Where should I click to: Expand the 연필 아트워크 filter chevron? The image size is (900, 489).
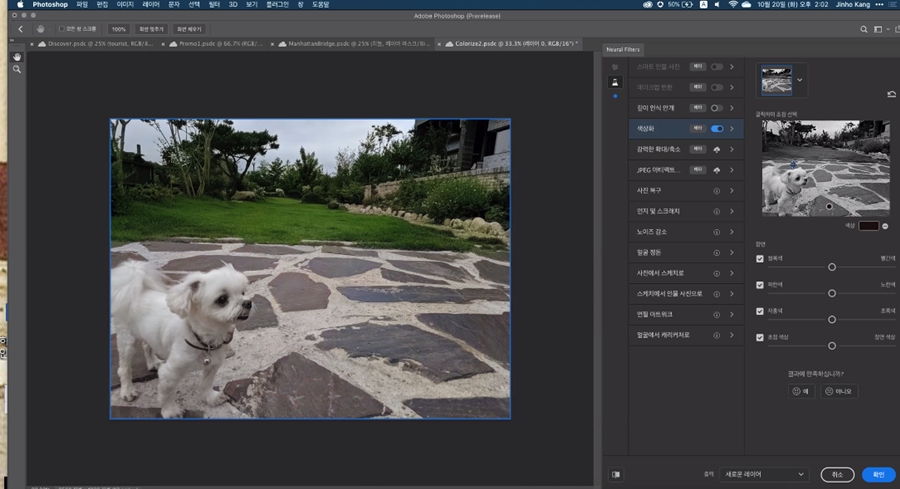pos(732,315)
